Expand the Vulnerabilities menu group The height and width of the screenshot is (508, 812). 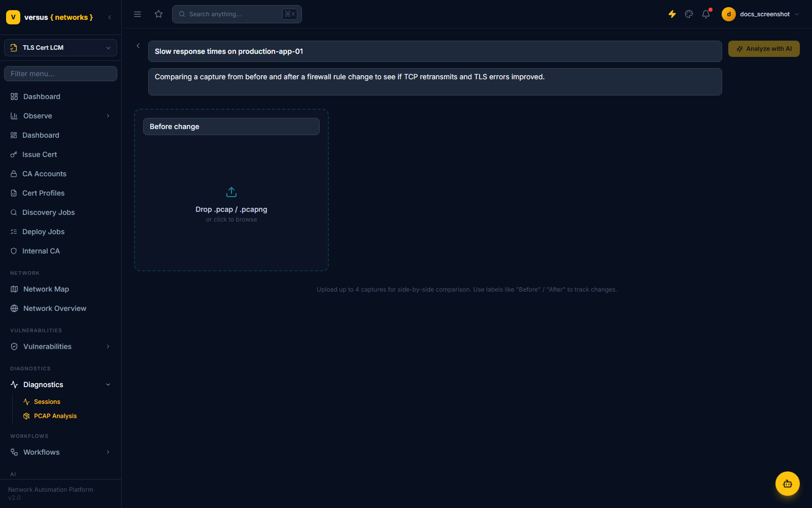(60, 346)
